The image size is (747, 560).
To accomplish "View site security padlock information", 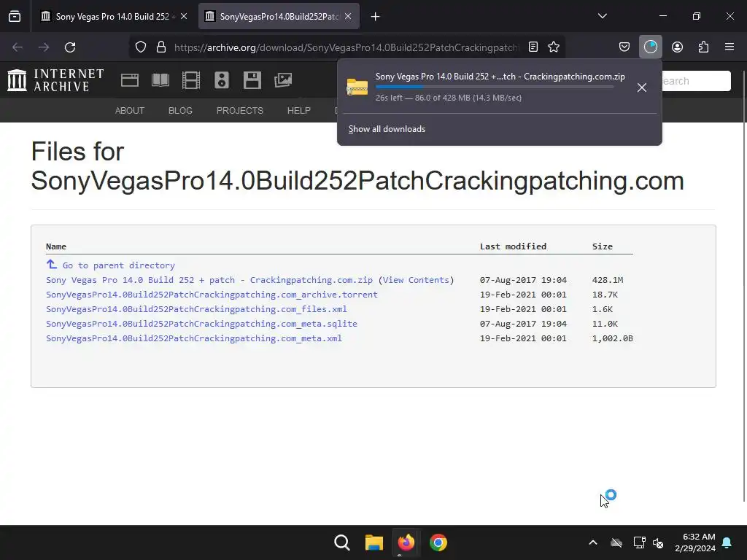I will 161,47.
